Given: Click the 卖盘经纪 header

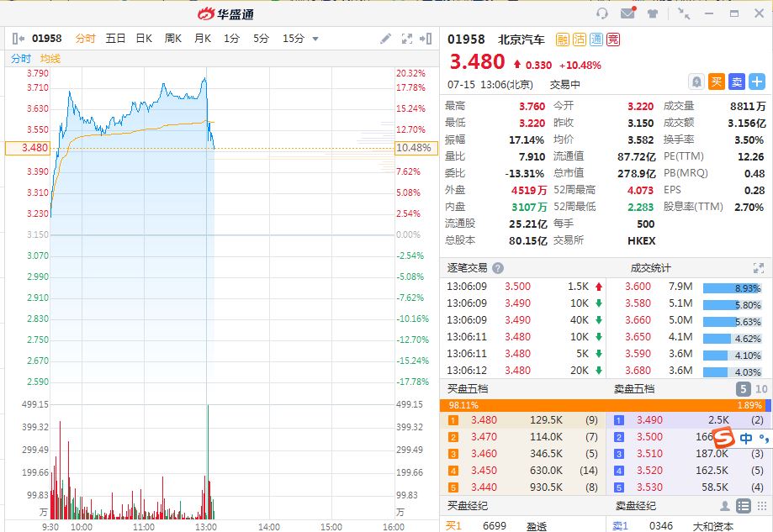Looking at the screenshot, I should pos(635,506).
